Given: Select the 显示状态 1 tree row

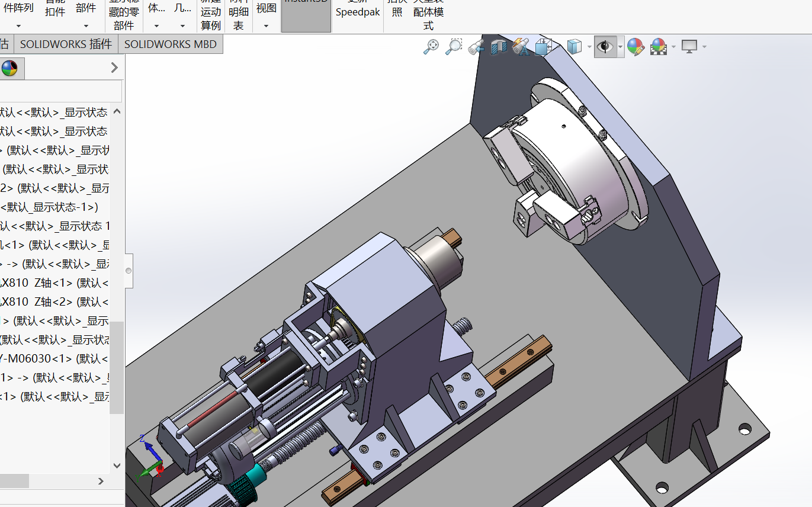Looking at the screenshot, I should pyautogui.click(x=55, y=226).
